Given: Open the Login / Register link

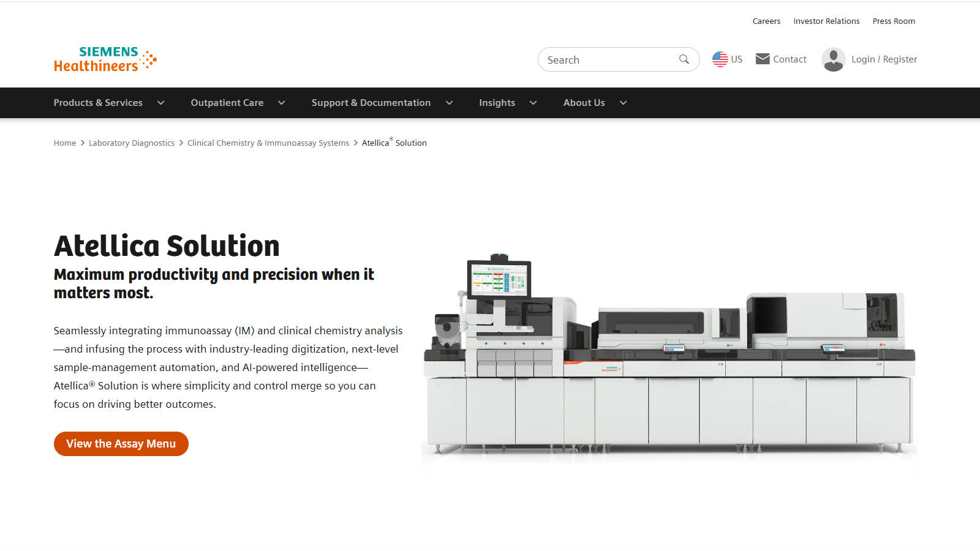Looking at the screenshot, I should [x=884, y=59].
